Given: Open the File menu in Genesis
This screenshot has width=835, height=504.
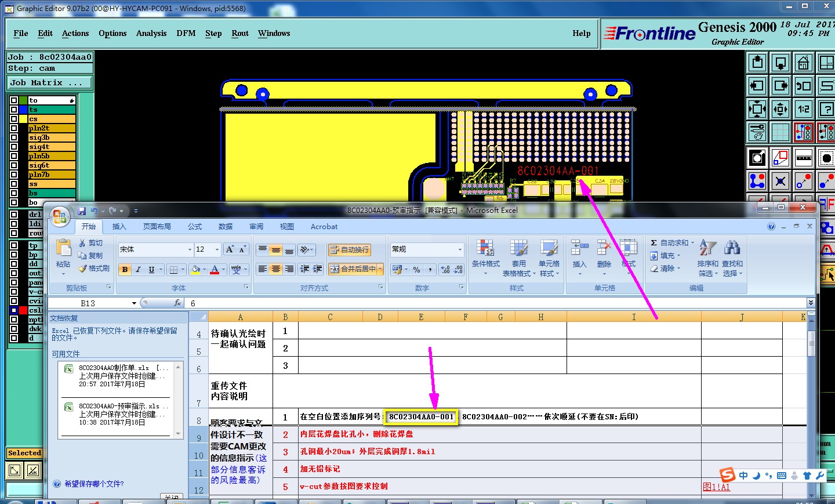Looking at the screenshot, I should click(x=21, y=33).
